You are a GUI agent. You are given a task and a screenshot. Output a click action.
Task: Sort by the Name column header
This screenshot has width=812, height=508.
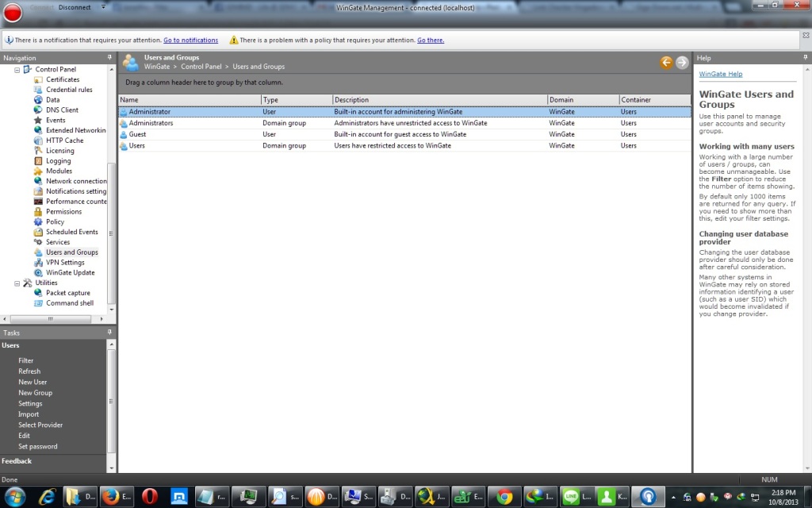(x=190, y=99)
